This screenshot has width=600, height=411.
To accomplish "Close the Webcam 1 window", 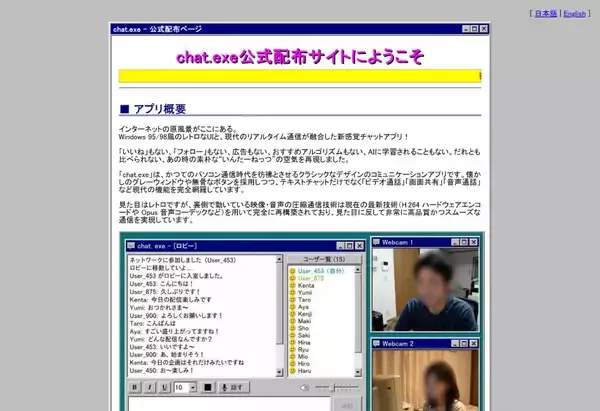I will click(473, 242).
